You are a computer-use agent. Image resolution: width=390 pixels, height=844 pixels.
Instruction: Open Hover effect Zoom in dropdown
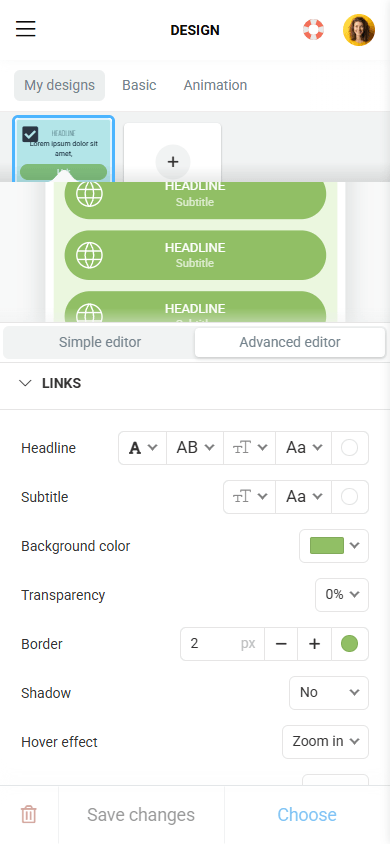325,742
